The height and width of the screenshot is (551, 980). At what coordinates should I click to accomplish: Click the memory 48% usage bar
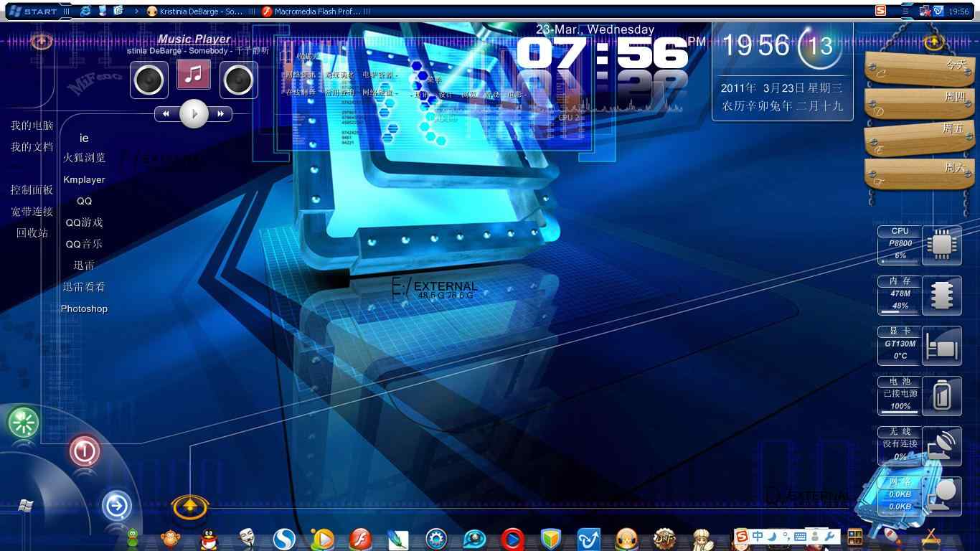[900, 311]
